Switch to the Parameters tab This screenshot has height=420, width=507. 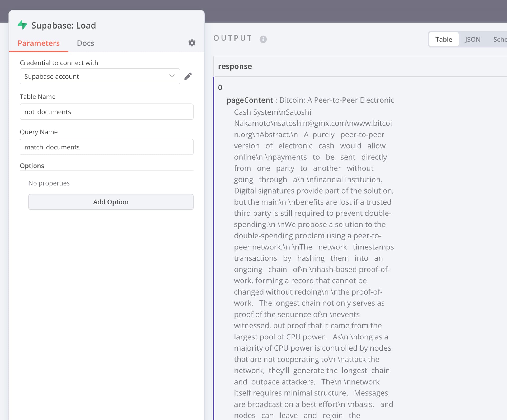tap(39, 43)
